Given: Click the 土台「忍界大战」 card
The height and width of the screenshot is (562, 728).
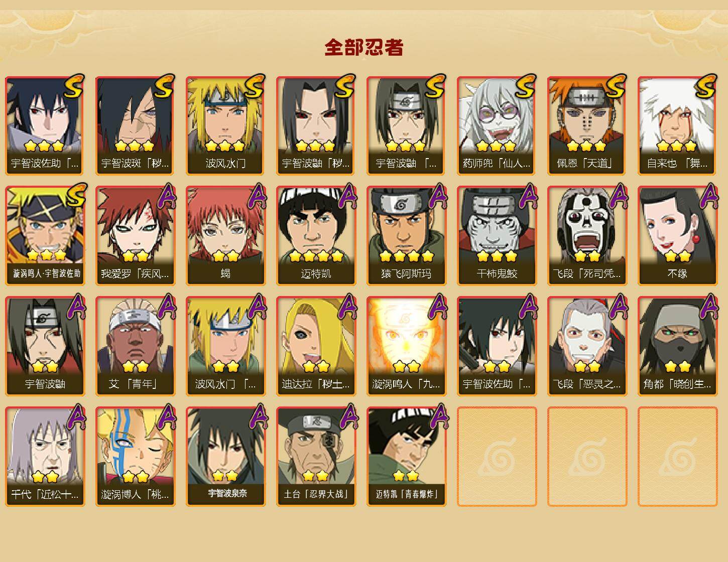Looking at the screenshot, I should point(316,457).
